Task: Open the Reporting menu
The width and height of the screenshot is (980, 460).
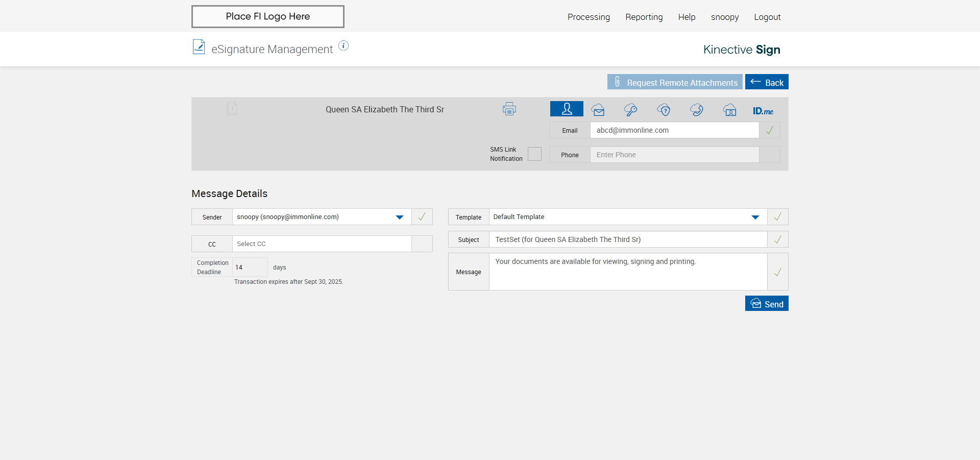Action: pyautogui.click(x=644, y=17)
